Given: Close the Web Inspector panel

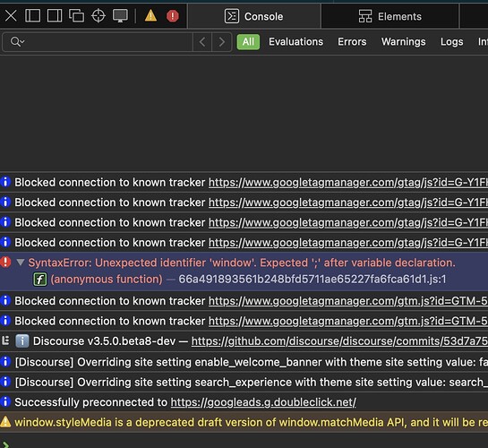Looking at the screenshot, I should click(x=11, y=15).
